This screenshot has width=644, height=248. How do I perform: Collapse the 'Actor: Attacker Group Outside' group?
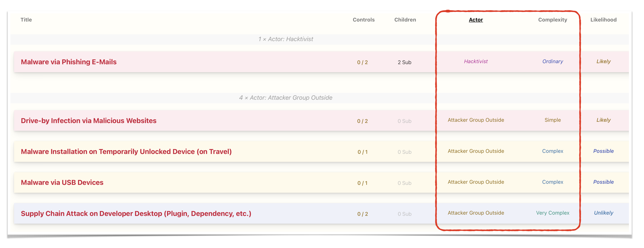pyautogui.click(x=285, y=98)
